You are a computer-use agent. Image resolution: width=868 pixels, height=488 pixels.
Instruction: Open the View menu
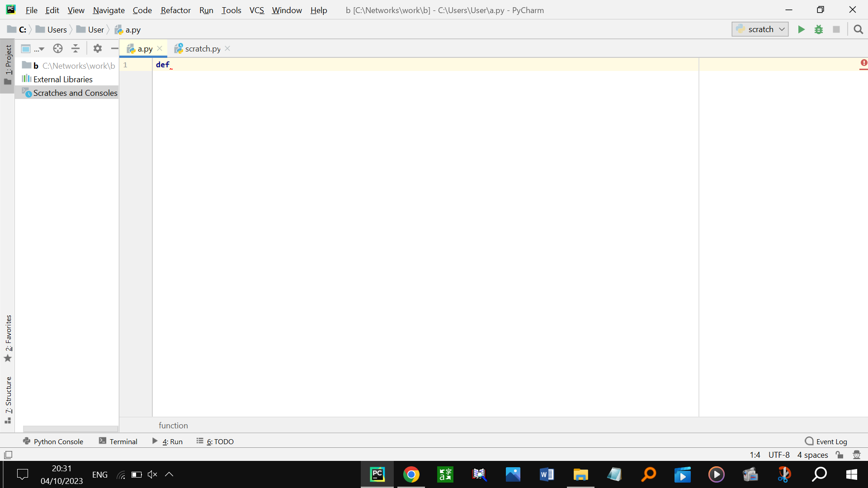pyautogui.click(x=76, y=10)
